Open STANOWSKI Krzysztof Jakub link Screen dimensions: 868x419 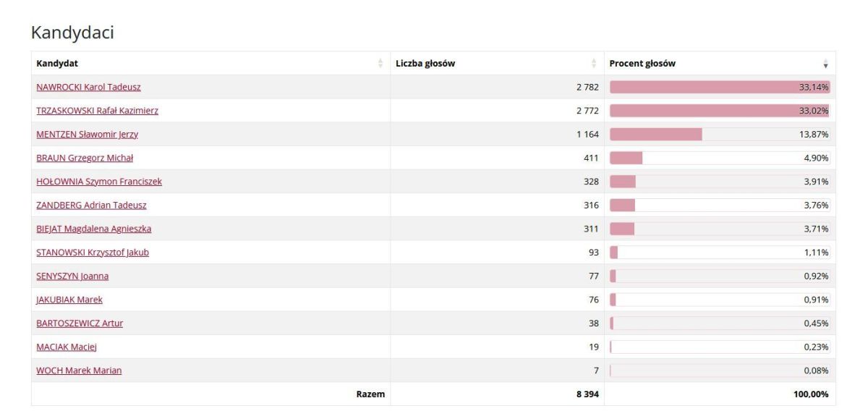[x=93, y=253]
